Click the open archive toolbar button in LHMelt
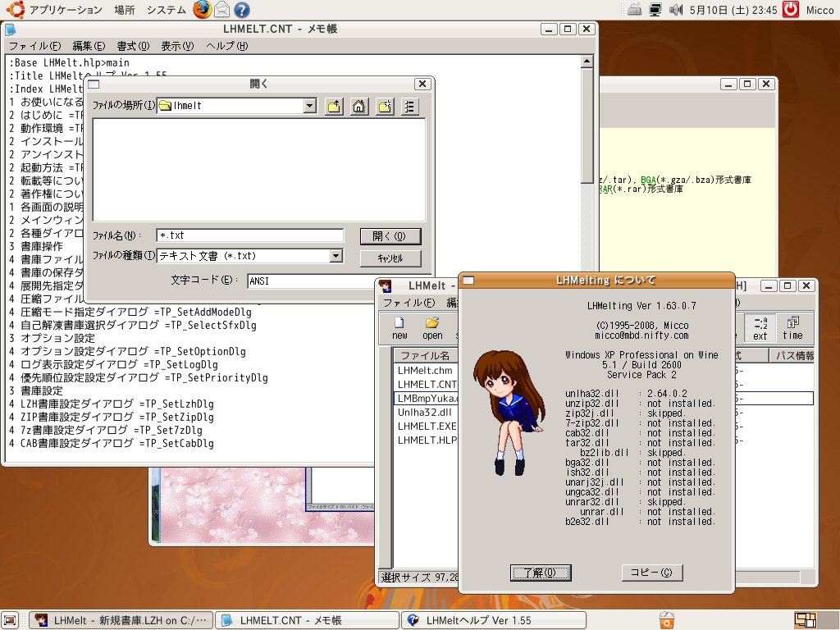The width and height of the screenshot is (840, 630). pyautogui.click(x=432, y=328)
